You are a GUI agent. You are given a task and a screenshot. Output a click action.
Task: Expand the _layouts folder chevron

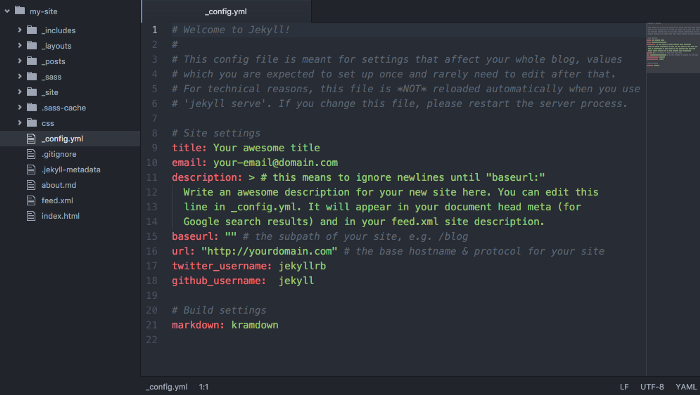(19, 46)
